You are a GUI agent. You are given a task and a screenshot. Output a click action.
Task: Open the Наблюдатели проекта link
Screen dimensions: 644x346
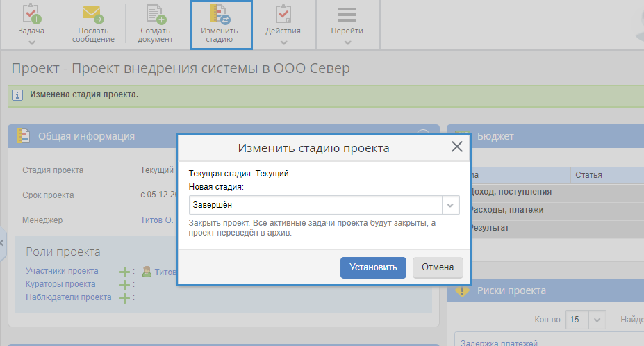(68, 297)
